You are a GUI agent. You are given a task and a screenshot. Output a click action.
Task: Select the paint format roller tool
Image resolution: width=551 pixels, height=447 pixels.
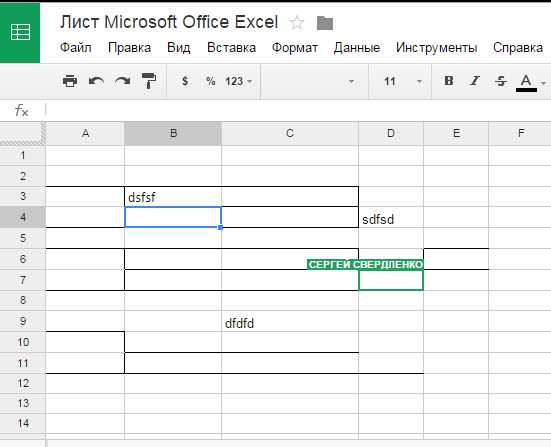149,81
